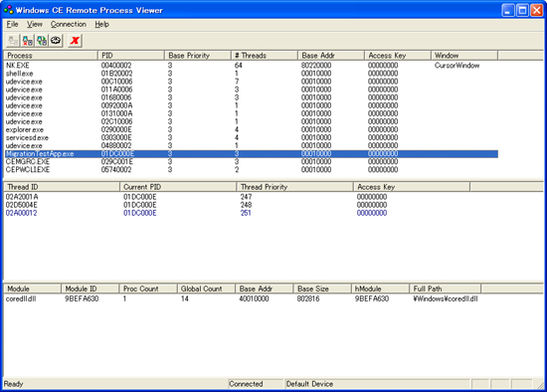547x392 pixels.
Task: Click the Base Addr header in the process list
Action: tap(331, 56)
